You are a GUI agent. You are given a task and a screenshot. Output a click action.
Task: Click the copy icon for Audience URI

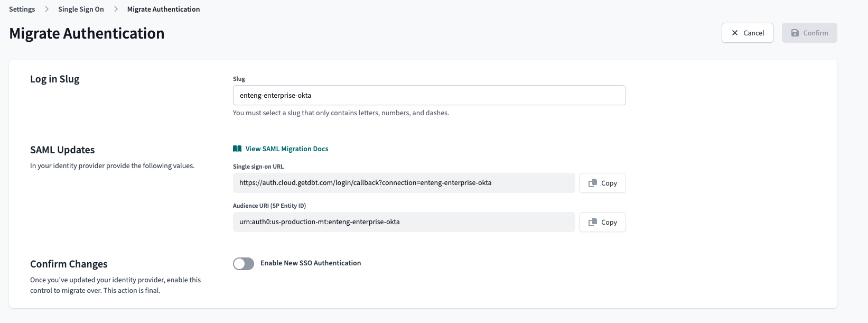click(x=593, y=222)
